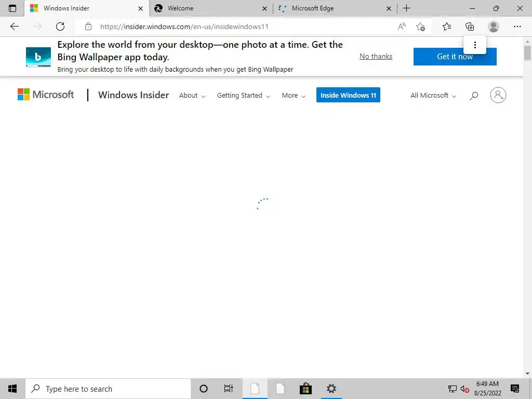Switch to the Microsoft Edge tab
The image size is (532, 399).
335,8
